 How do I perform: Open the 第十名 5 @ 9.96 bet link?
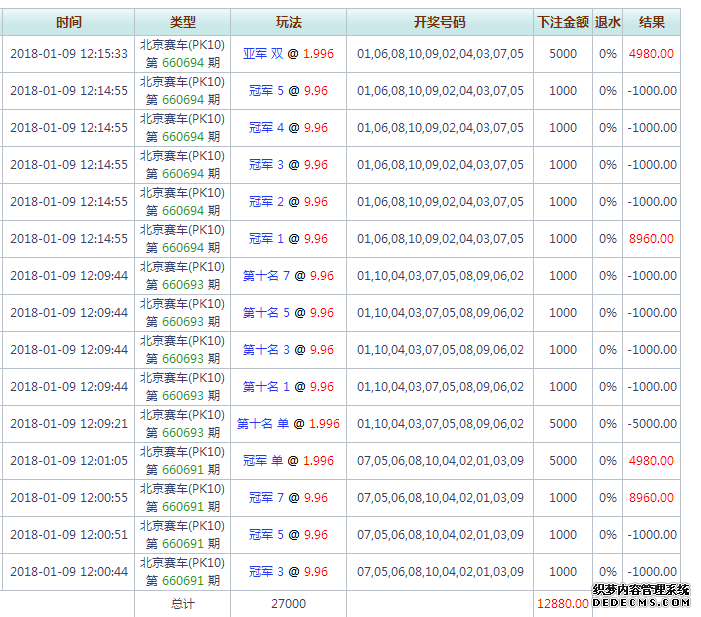click(x=288, y=313)
